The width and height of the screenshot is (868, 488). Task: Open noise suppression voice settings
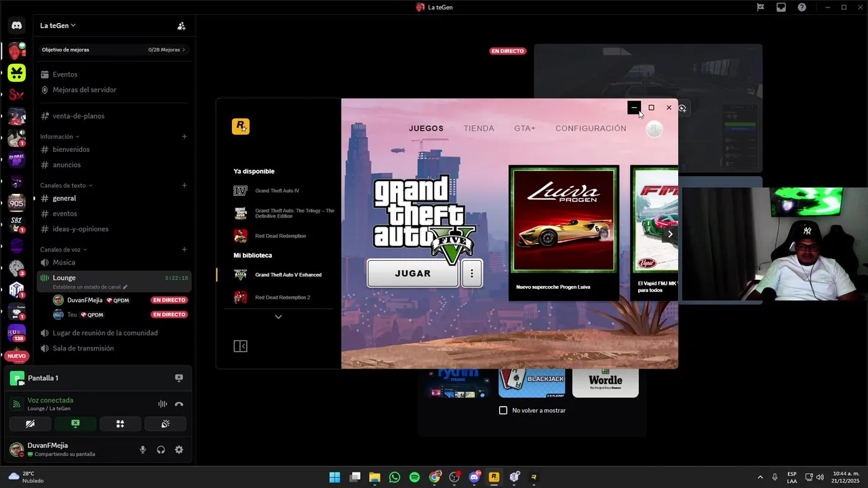(x=163, y=404)
